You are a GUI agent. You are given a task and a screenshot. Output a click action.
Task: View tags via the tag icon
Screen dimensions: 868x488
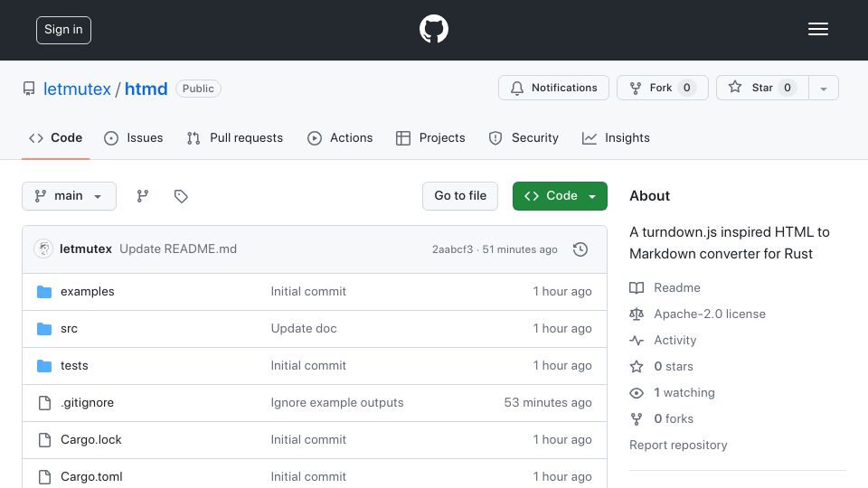pyautogui.click(x=181, y=196)
